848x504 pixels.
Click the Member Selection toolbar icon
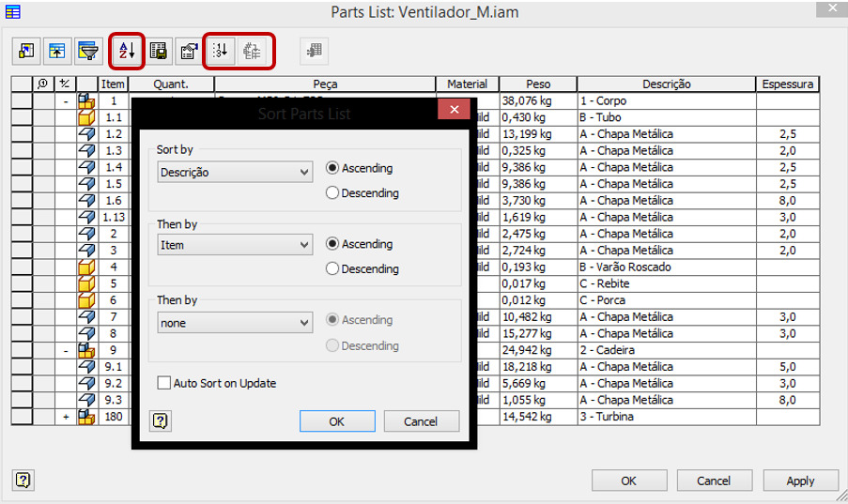point(315,52)
